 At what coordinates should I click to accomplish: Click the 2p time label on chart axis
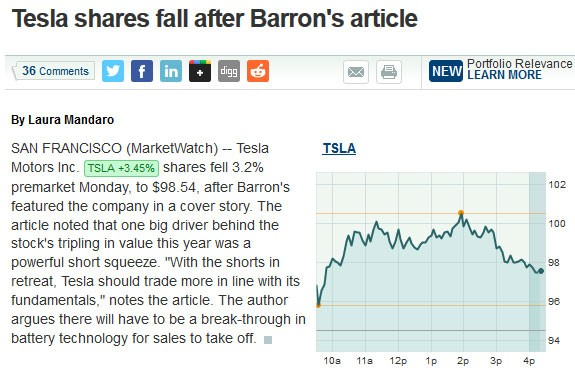coord(463,361)
